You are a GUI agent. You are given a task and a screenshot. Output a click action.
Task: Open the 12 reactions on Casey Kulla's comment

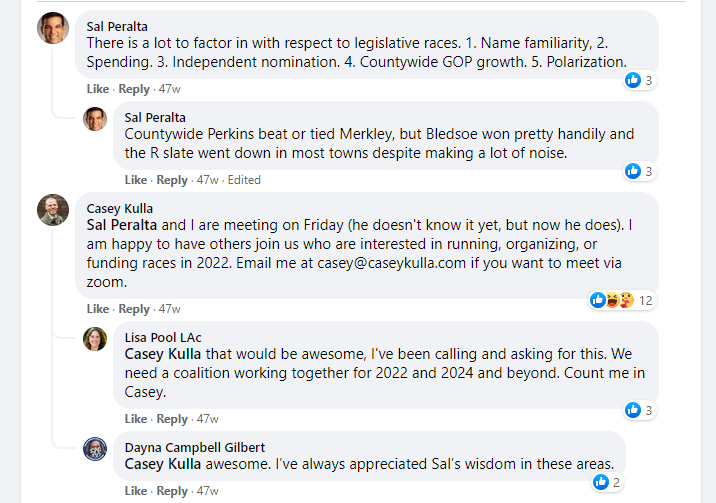[622, 300]
